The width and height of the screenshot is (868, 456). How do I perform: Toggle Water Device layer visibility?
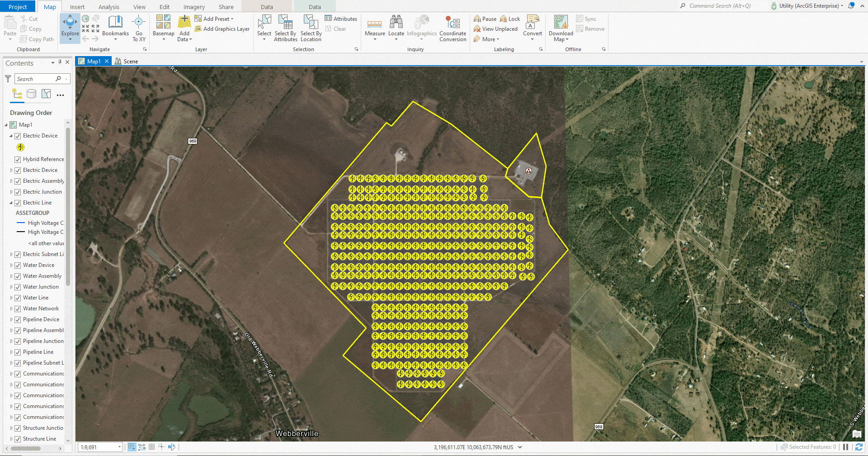[18, 265]
